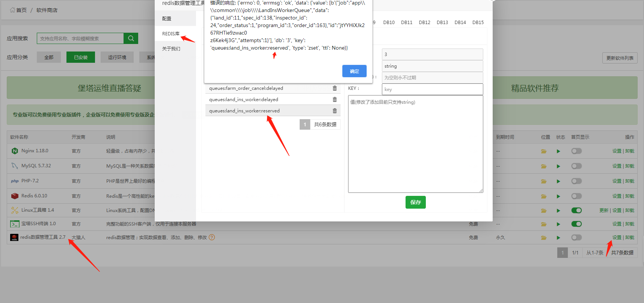Click the 精品软件推荐 banner
This screenshot has height=303, width=644.
pyautogui.click(x=535, y=88)
